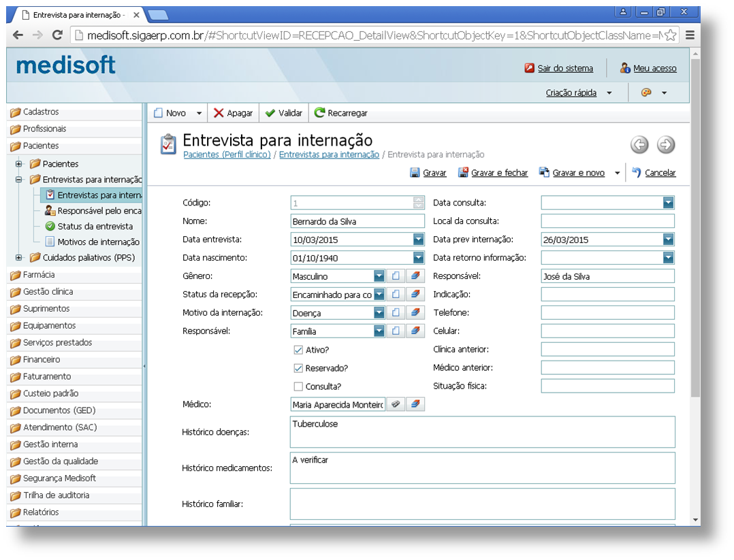Open the Relatórios menu folder
This screenshot has width=734, height=560.
click(x=74, y=512)
